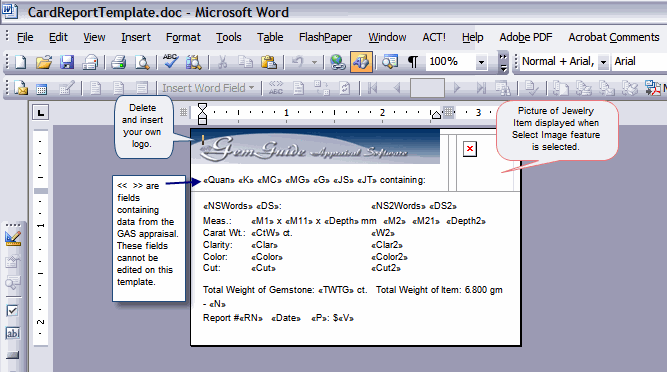Open the Research tool icon
The image size is (667, 372).
[194, 62]
